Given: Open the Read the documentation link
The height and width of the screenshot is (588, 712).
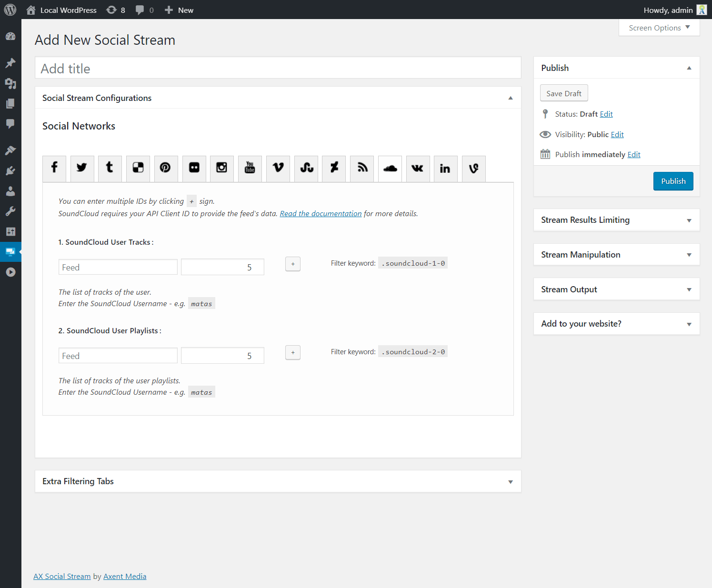Looking at the screenshot, I should (321, 214).
